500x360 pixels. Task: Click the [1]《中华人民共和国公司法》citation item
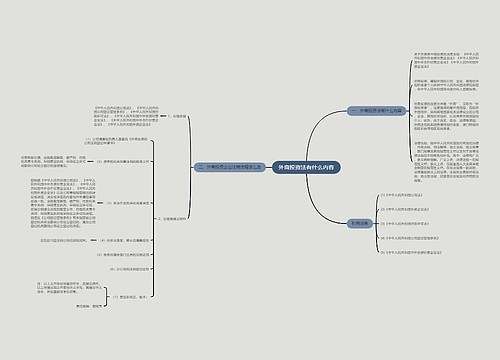(401, 195)
